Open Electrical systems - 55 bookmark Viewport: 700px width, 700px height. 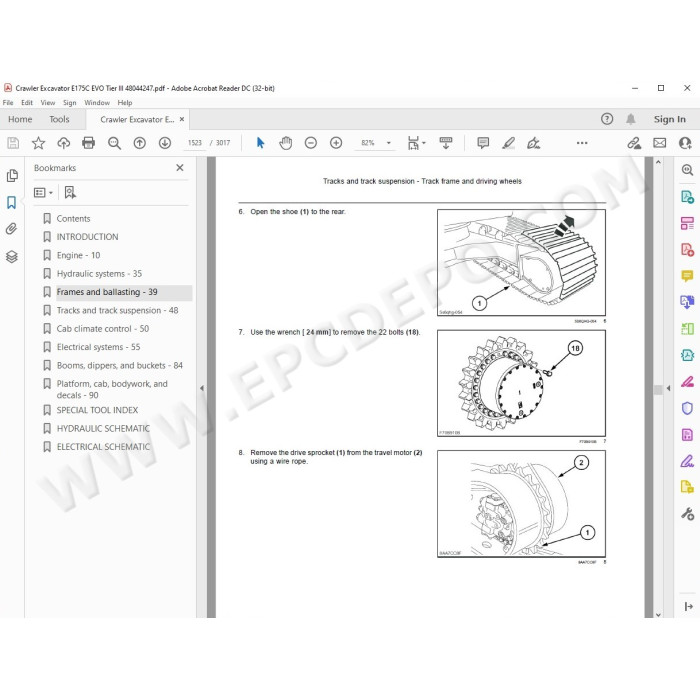pyautogui.click(x=98, y=347)
